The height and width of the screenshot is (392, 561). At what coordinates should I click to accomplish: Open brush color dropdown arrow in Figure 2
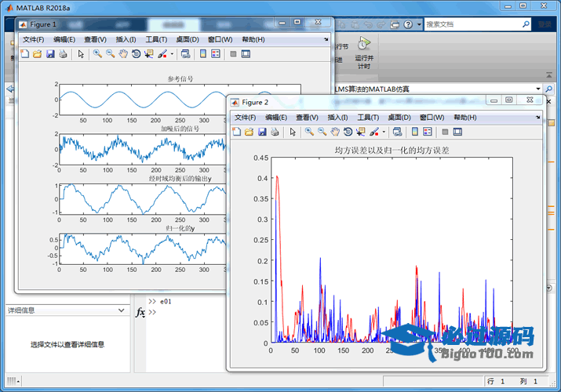[384, 132]
